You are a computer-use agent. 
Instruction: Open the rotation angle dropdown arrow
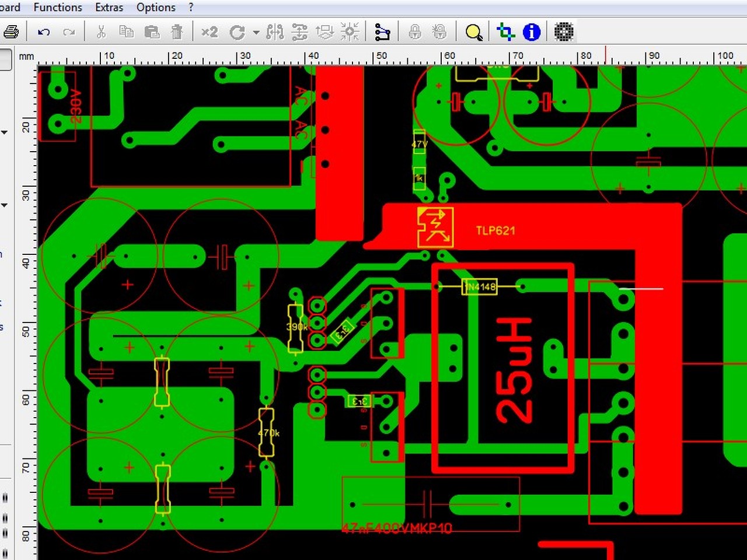pyautogui.click(x=256, y=33)
